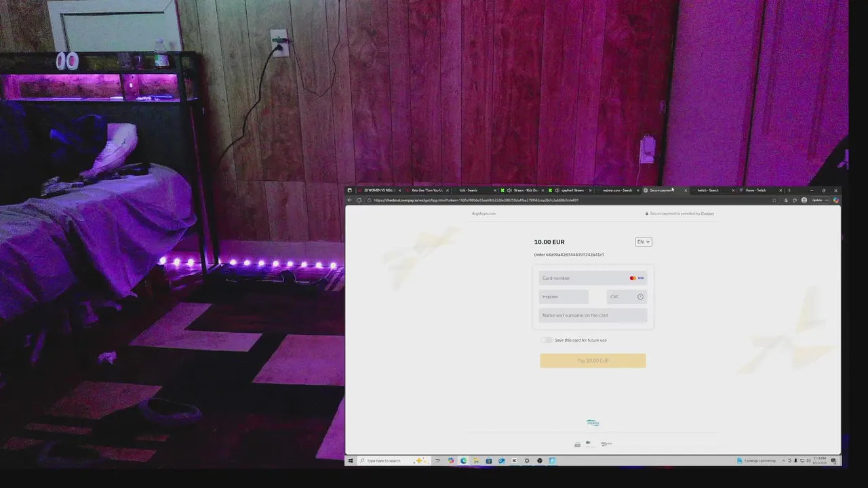Open the Windows Start menu
868x488 pixels.
click(351, 461)
